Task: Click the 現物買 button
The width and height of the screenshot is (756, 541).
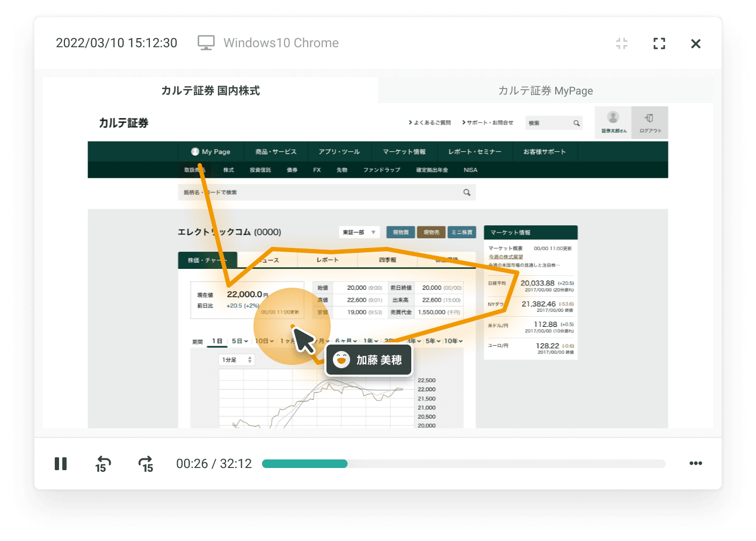Action: [x=401, y=232]
